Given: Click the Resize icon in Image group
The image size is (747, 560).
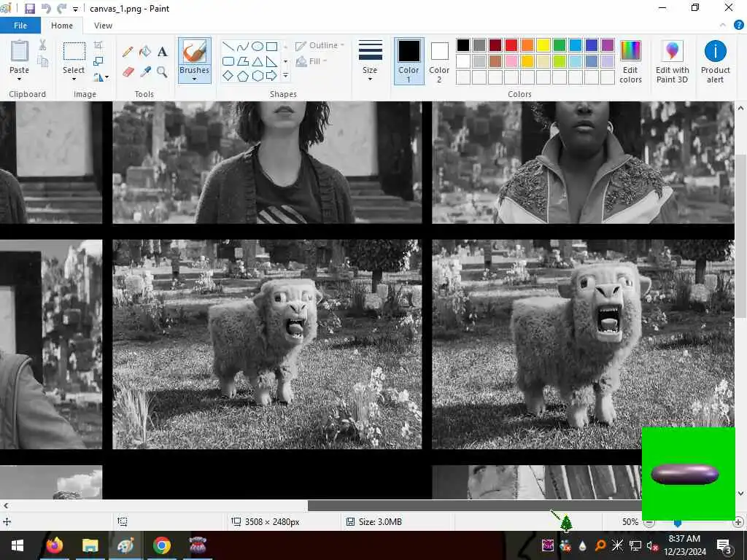Looking at the screenshot, I should click(98, 61).
